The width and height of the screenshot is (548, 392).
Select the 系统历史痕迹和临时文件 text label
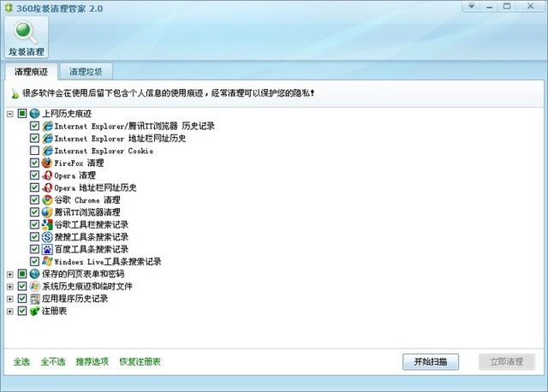coord(87,287)
